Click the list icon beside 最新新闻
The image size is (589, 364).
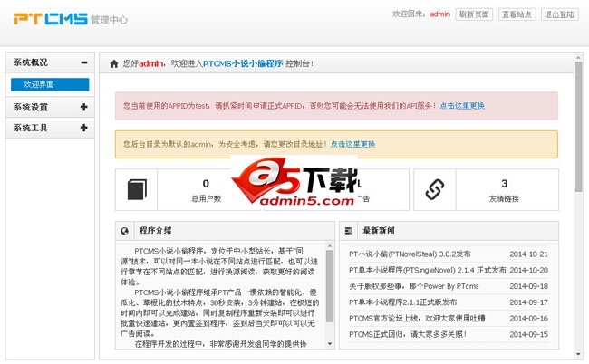(348, 231)
